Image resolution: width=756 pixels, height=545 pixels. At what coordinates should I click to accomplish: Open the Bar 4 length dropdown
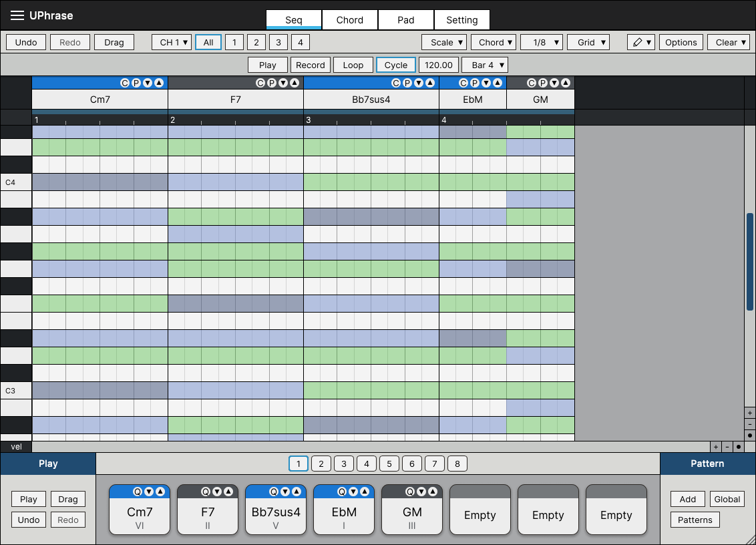tap(485, 65)
